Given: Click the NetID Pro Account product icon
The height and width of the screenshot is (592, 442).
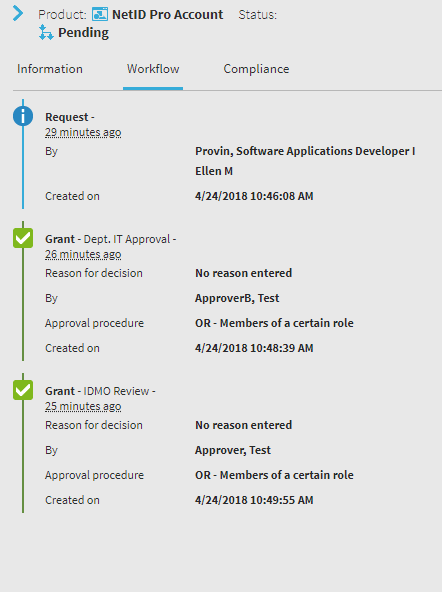Looking at the screenshot, I should point(100,14).
